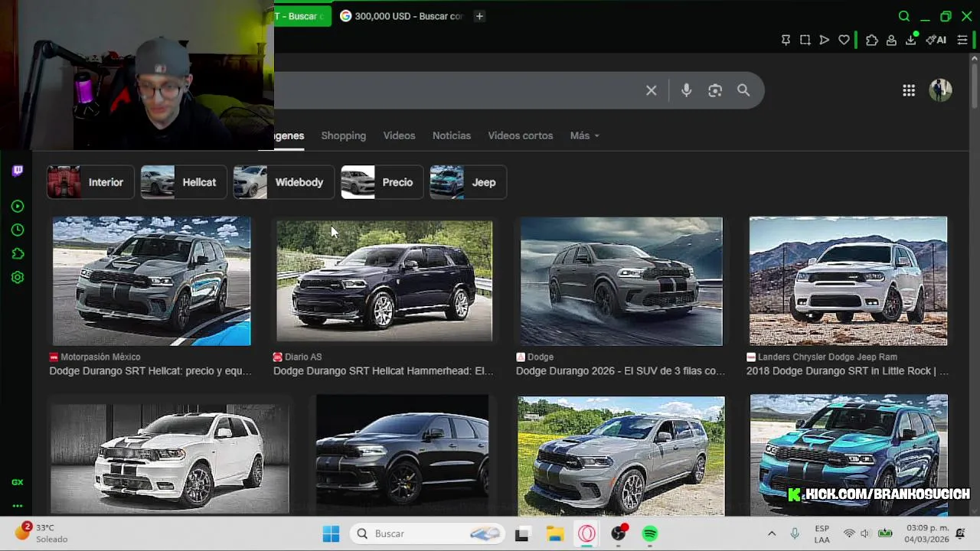Image resolution: width=980 pixels, height=551 pixels.
Task: Open the ESP LAA language switcher
Action: pyautogui.click(x=822, y=533)
